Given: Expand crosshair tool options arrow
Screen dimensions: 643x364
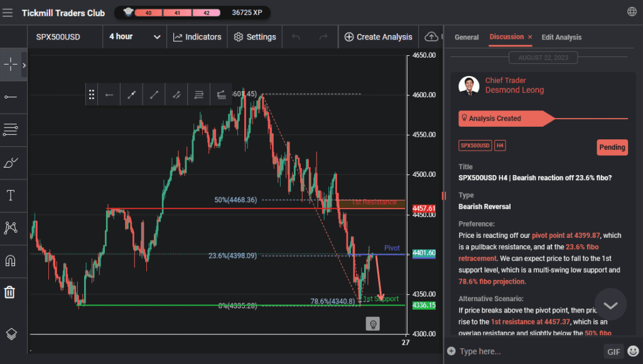Looking at the screenshot, I should click(24, 65).
